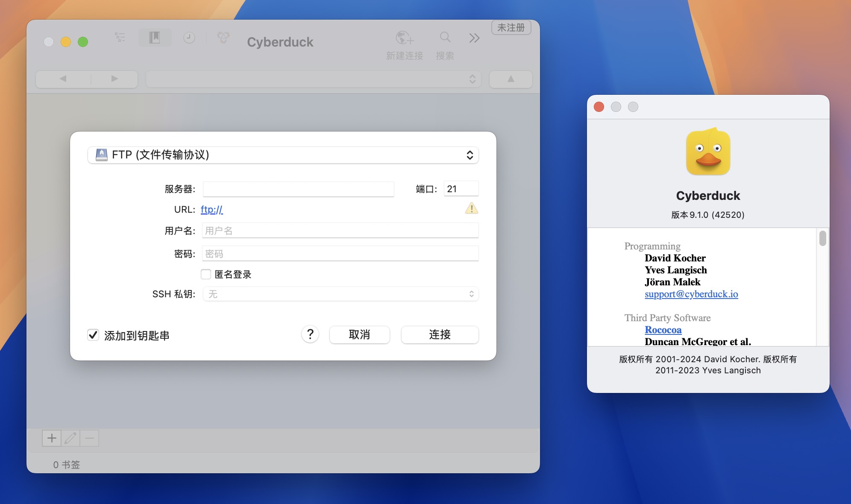This screenshot has height=504, width=851.
Task: Enable the anonymous login (匿名登录) checkbox
Action: coord(206,274)
